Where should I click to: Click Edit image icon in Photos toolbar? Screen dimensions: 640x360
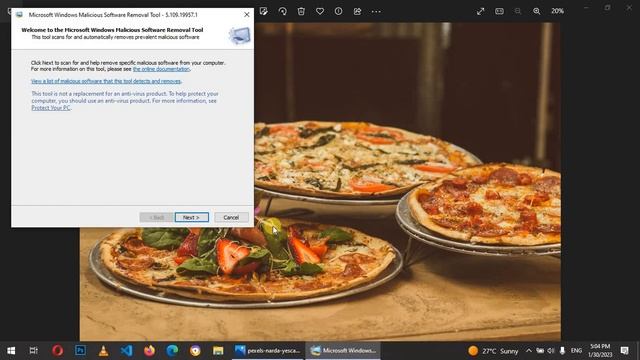(264, 11)
